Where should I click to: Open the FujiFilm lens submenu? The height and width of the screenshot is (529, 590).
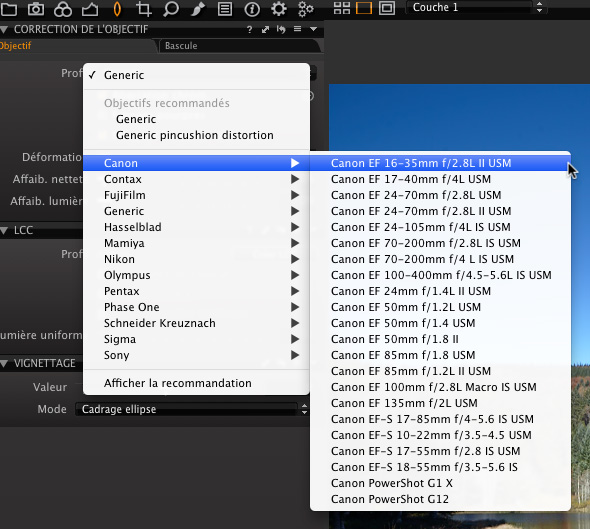click(196, 195)
